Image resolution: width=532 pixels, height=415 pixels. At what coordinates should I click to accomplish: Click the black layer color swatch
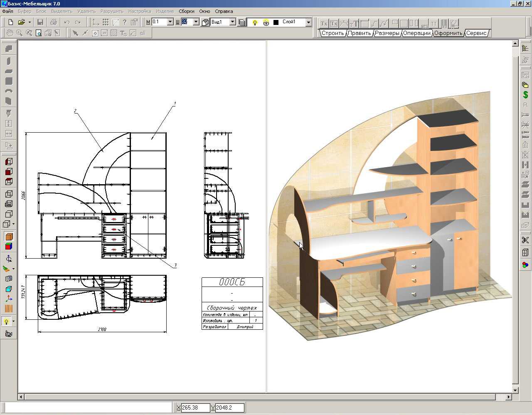tap(276, 22)
